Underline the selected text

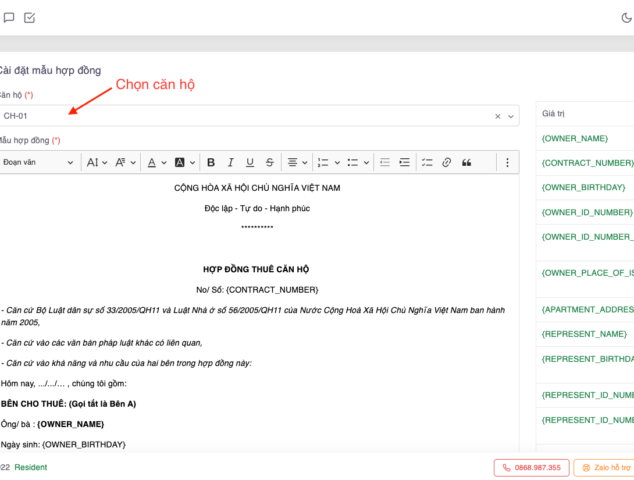pos(249,162)
